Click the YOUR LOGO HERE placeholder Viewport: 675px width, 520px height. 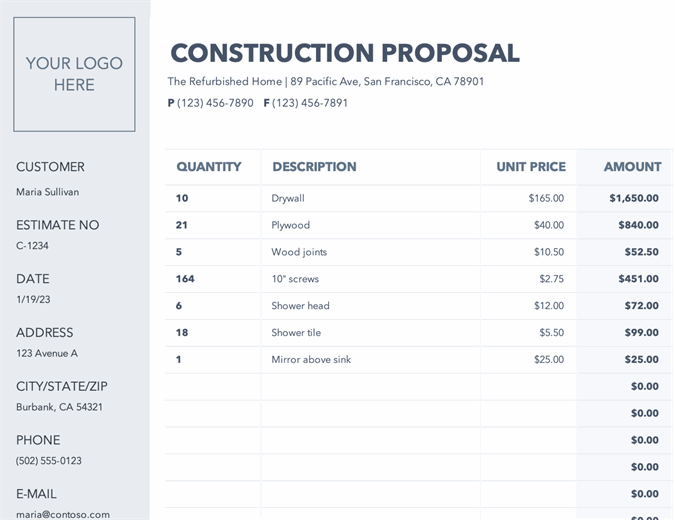tap(74, 74)
